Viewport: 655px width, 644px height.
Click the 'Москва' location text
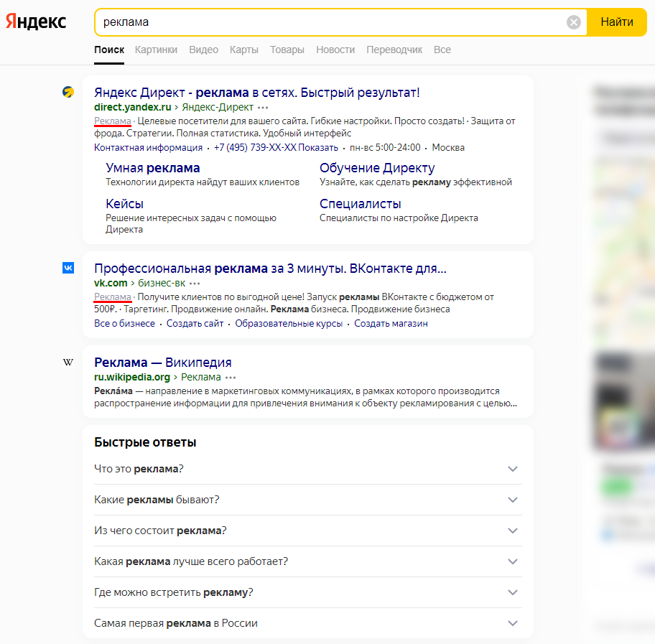point(448,147)
